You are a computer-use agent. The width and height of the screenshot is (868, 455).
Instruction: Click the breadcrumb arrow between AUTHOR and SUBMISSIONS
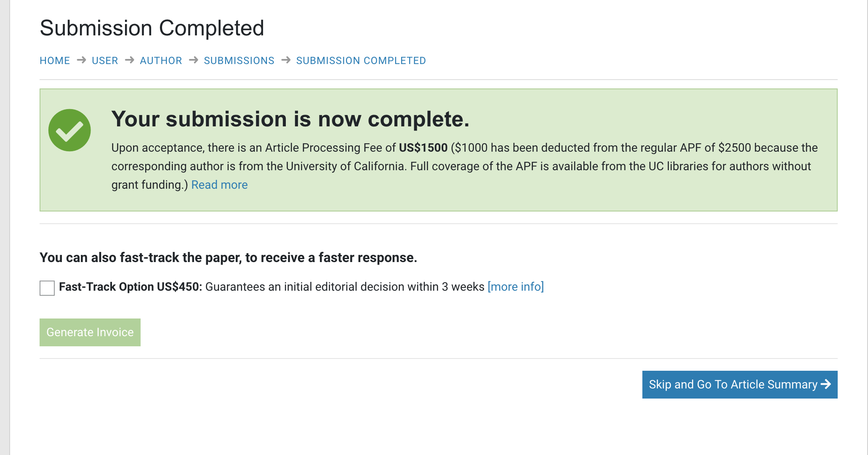(193, 60)
